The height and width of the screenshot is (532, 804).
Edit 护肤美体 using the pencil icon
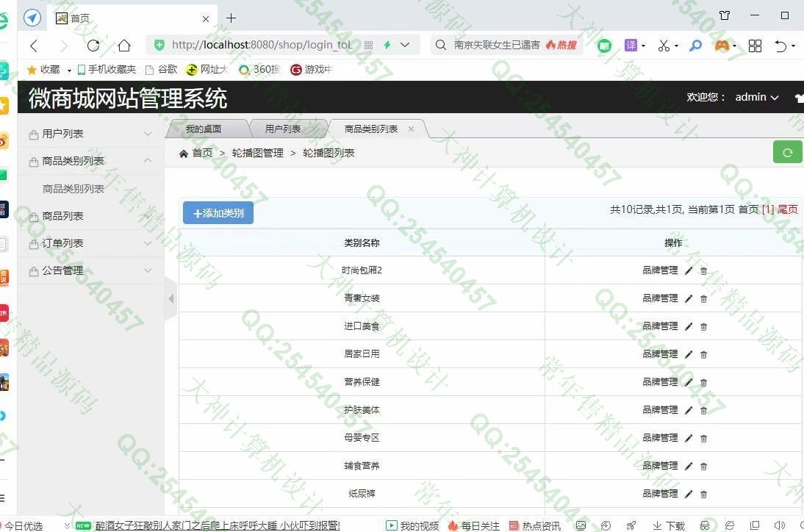tap(689, 410)
